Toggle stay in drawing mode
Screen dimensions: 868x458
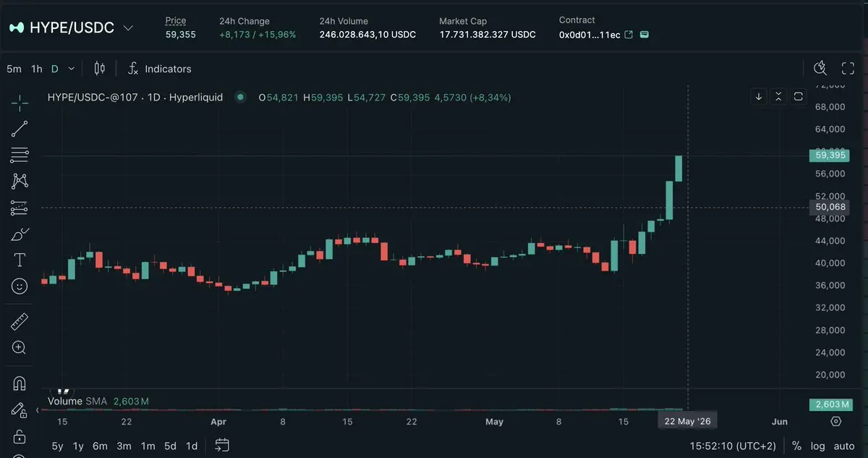coord(20,410)
